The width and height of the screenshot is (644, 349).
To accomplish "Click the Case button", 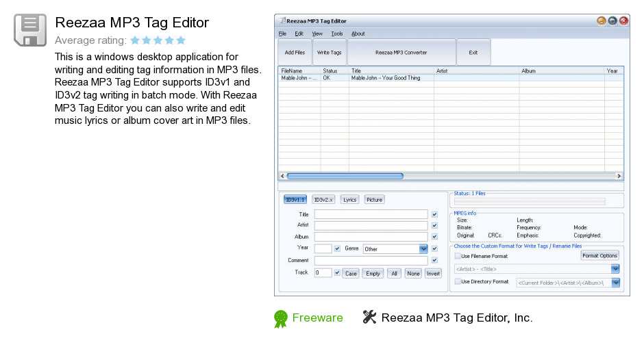I will pos(351,274).
